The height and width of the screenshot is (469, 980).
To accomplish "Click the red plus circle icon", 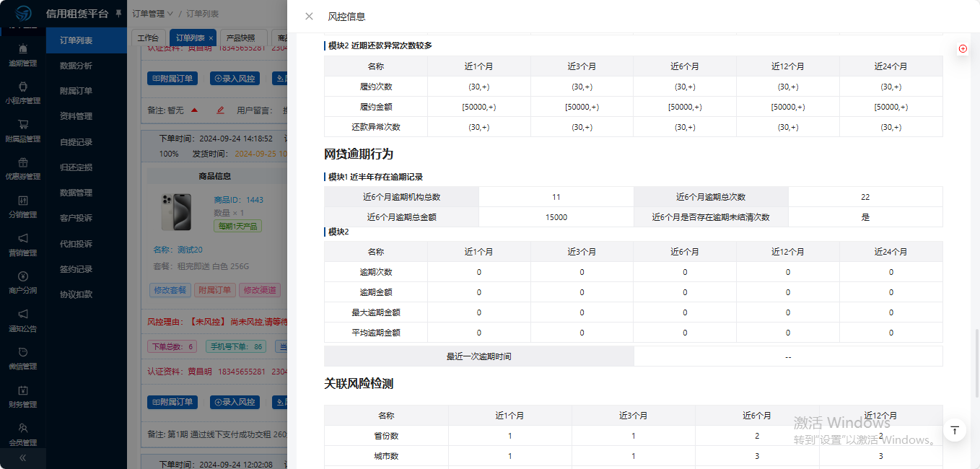I will pos(963,49).
